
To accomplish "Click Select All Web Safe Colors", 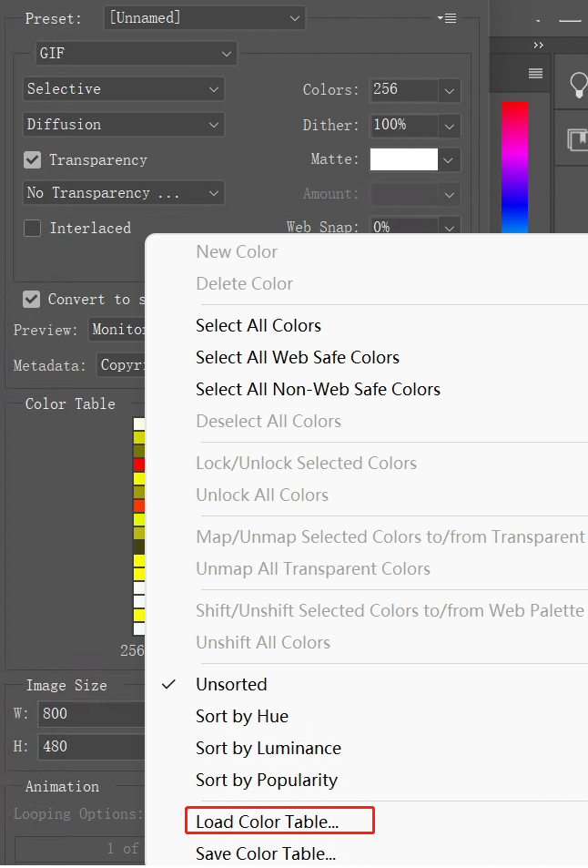I will pos(298,358).
